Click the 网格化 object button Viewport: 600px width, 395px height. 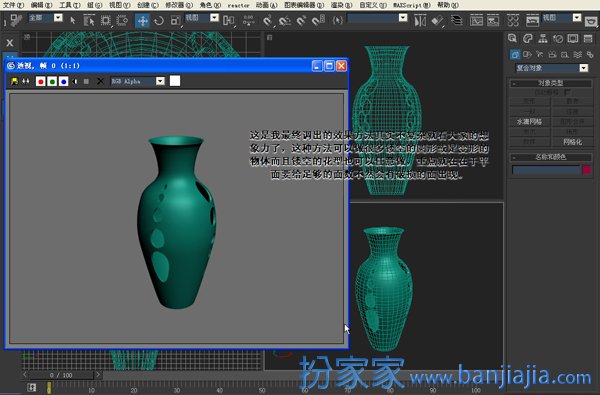coord(572,142)
